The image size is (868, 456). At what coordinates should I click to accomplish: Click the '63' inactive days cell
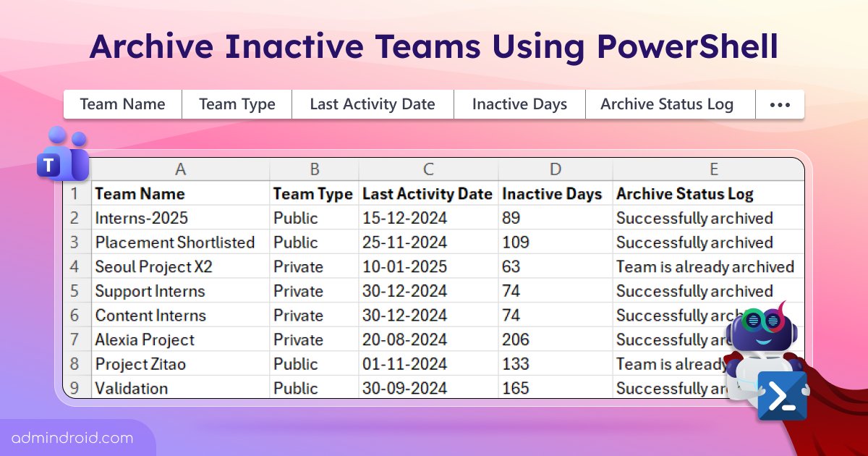[556, 266]
